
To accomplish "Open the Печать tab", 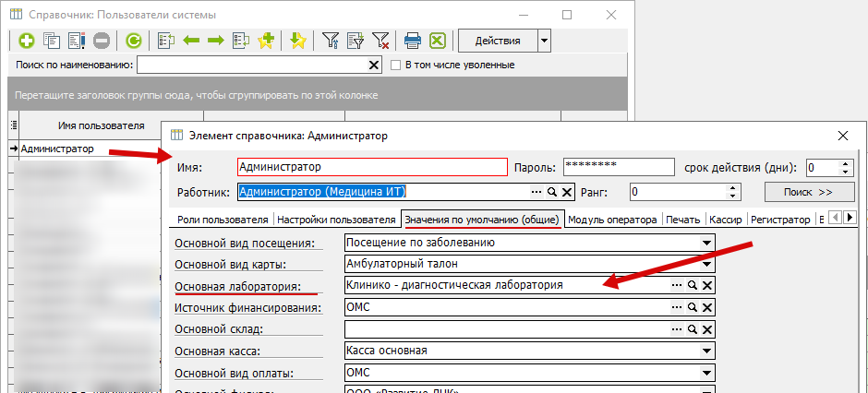I will [682, 220].
